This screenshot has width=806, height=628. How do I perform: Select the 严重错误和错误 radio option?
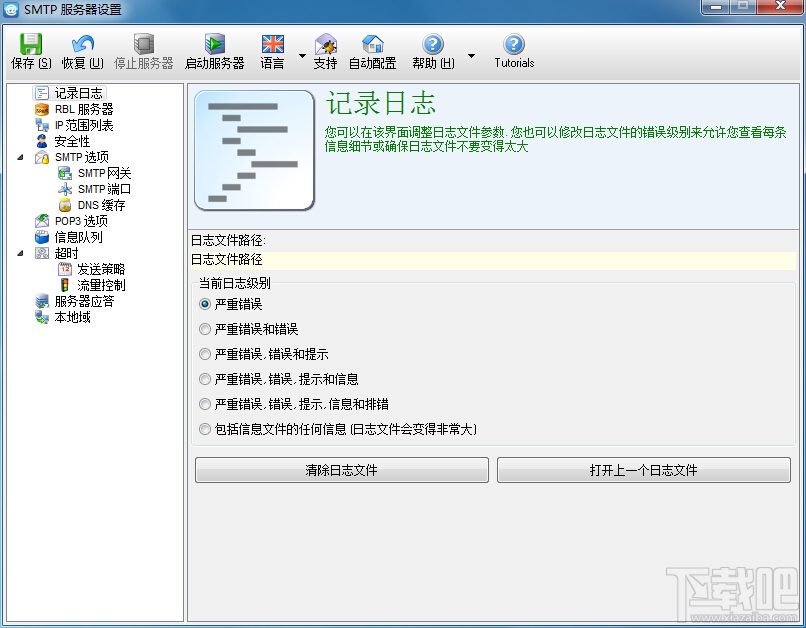(x=205, y=329)
